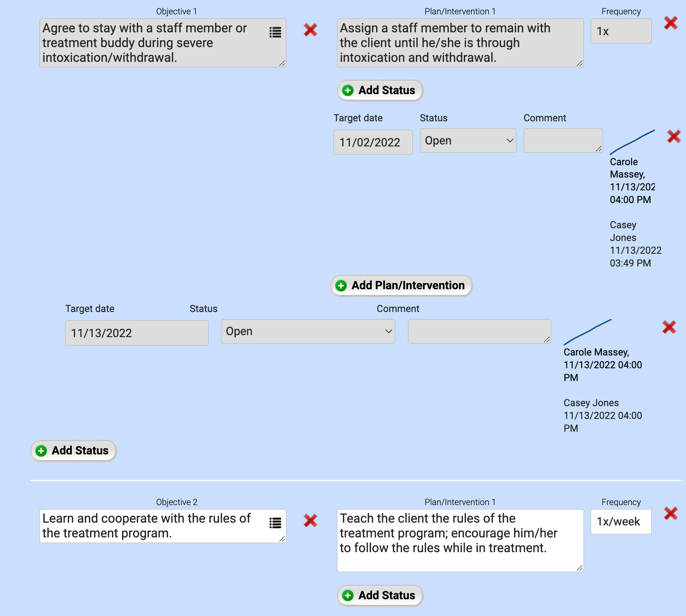Remove Objective 2 Plan/Intervention 1 red X
Screen dimensions: 686x616
click(671, 513)
